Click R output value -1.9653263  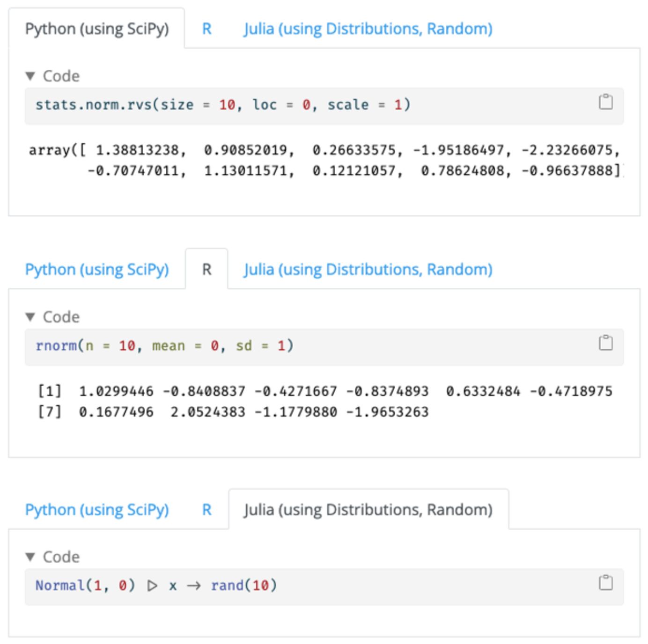pos(387,412)
